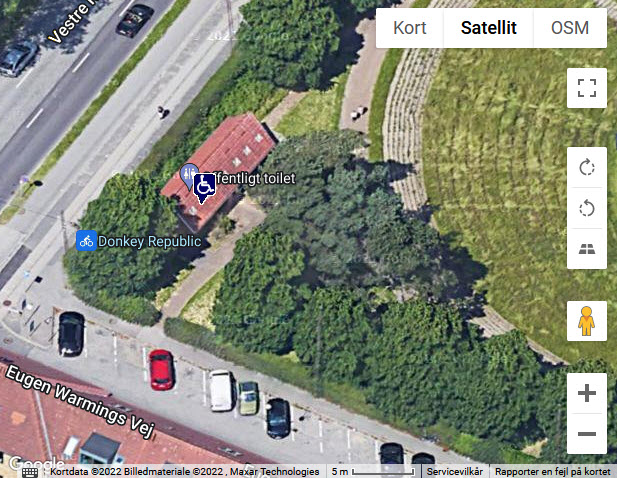
Task: Open Rapporter en fejl på kortet
Action: coord(552,471)
